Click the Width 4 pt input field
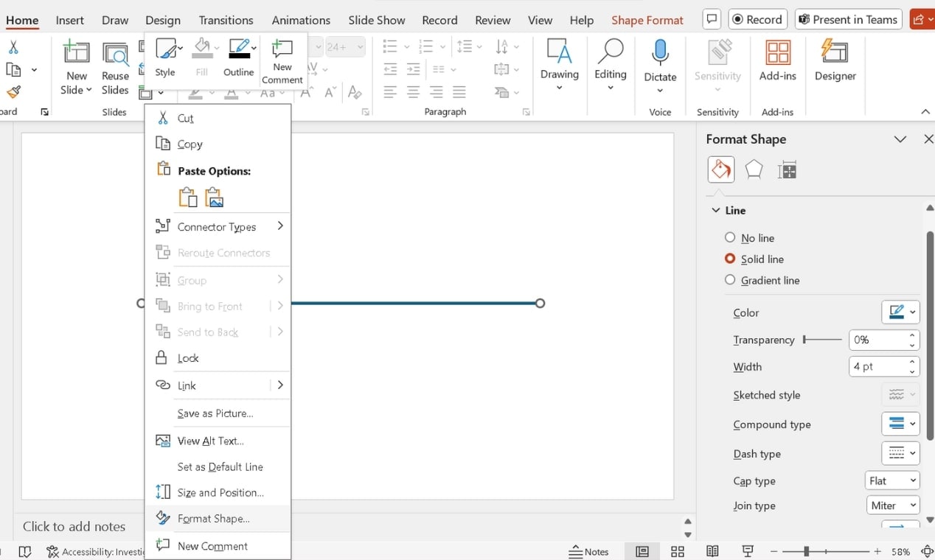Screen dimensions: 935x560 coord(877,366)
